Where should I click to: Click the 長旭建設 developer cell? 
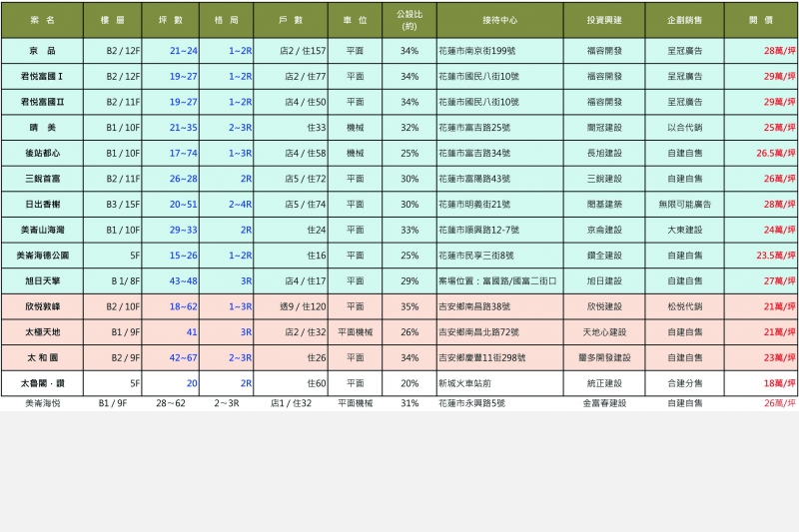point(604,154)
